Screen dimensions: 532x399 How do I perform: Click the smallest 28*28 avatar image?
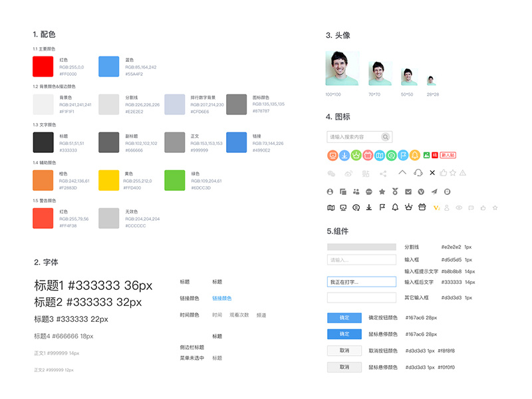431,80
